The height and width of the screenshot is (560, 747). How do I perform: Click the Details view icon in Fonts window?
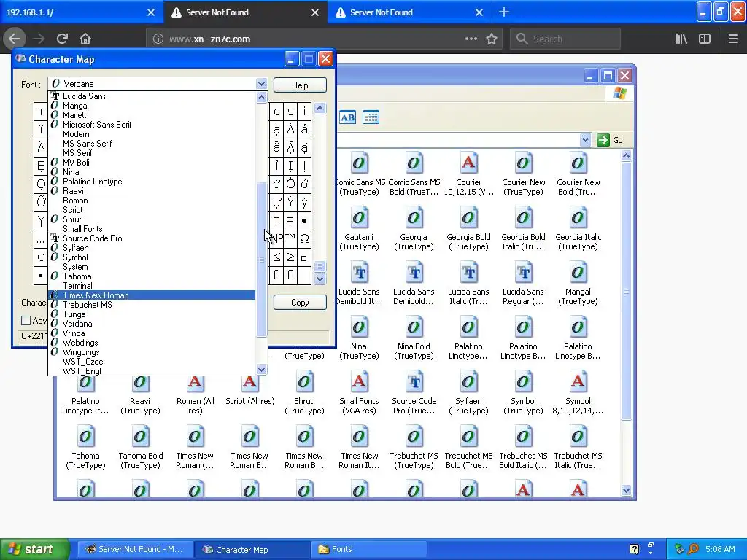point(371,117)
